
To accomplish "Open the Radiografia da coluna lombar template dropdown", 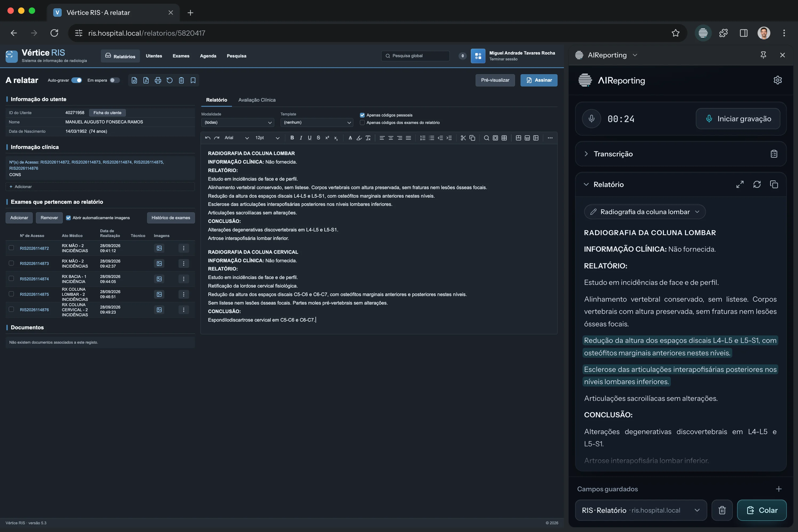I will tap(645, 212).
